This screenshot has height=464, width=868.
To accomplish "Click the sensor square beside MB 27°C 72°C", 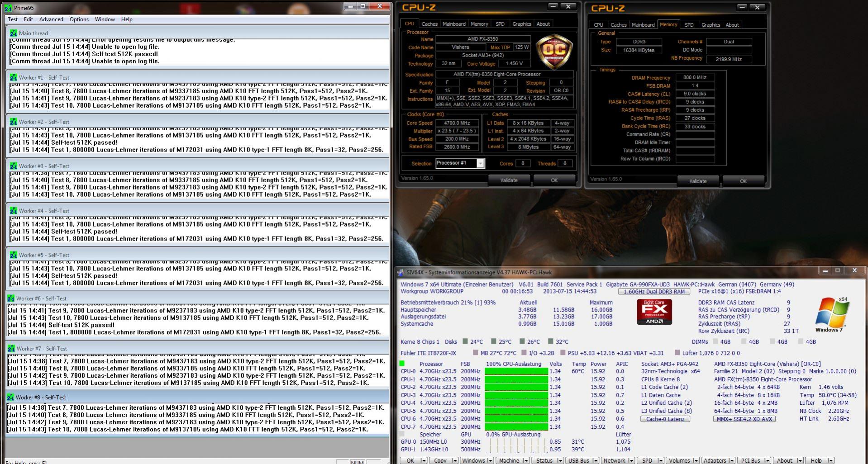I will [475, 353].
